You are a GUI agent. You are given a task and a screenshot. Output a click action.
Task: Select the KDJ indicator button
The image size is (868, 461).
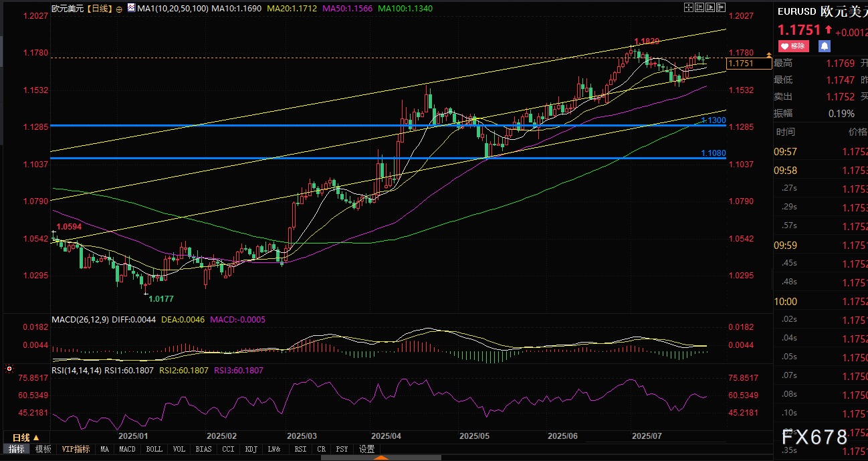(251, 449)
